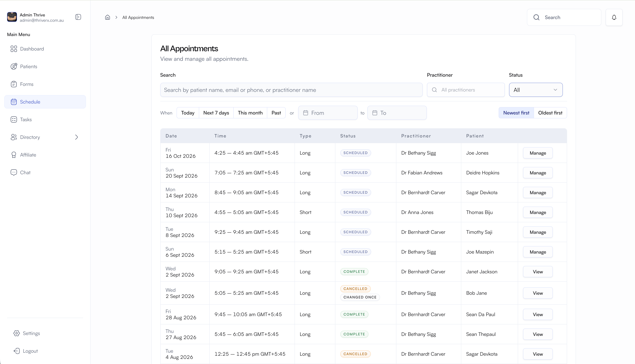The width and height of the screenshot is (635, 364).
Task: Open Affiliate menu item
Action: pos(45,155)
